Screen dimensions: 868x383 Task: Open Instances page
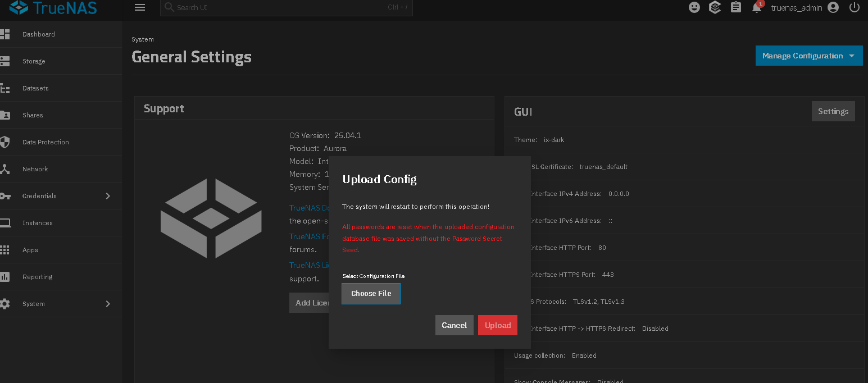61,223
